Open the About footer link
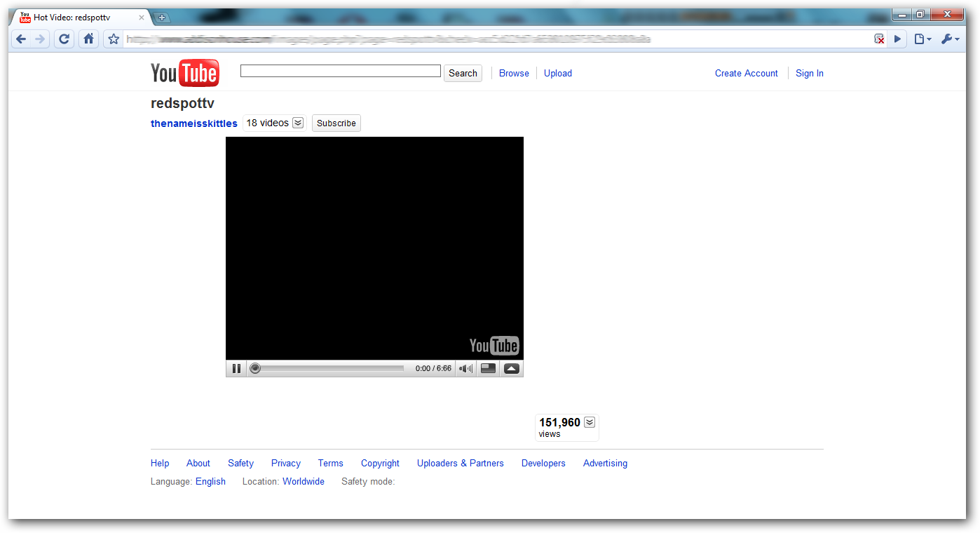This screenshot has height=533, width=980. coord(198,463)
